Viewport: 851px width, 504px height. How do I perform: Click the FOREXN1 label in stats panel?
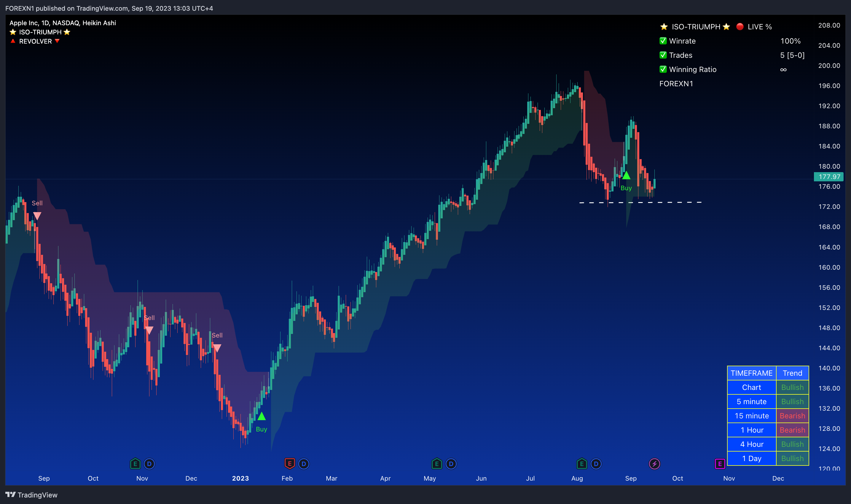(x=676, y=84)
